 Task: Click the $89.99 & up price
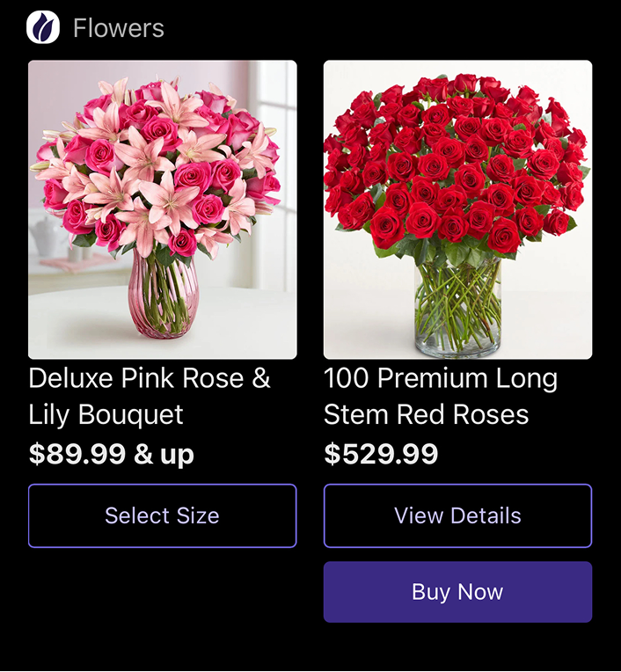[x=112, y=454]
